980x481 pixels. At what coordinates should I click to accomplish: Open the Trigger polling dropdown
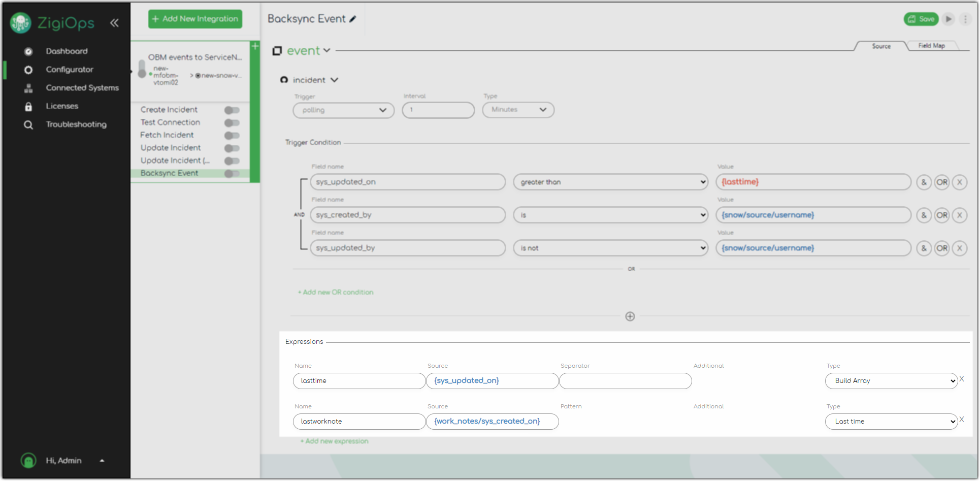coord(343,110)
